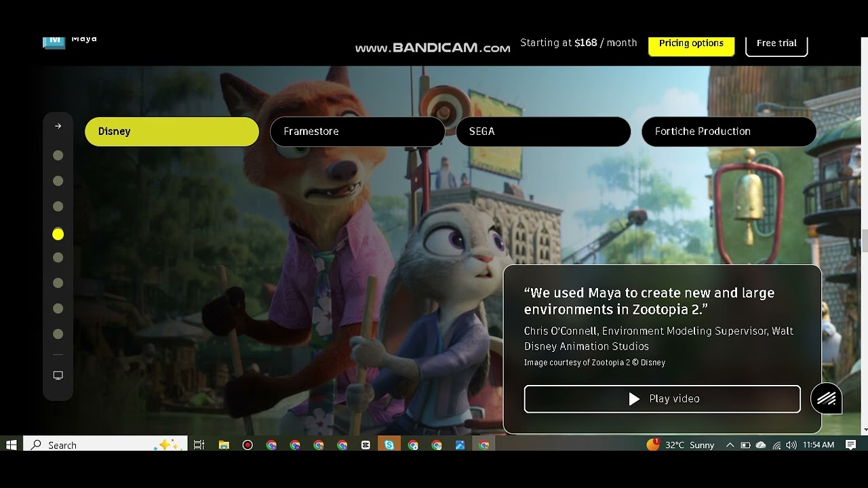
Task: Click the quote "We used Maya to create new and large environments"
Action: coord(649,301)
